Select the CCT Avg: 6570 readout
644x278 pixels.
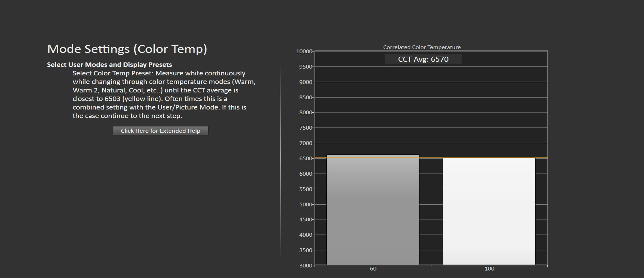click(423, 59)
